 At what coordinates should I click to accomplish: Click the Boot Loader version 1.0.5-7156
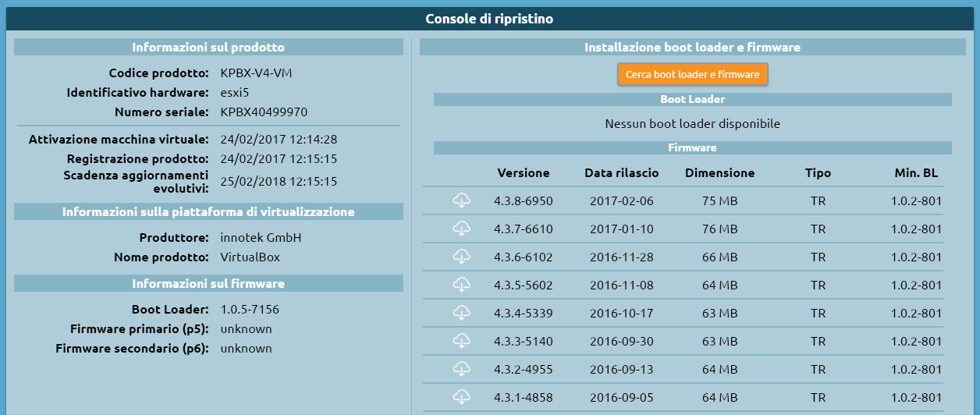click(249, 310)
